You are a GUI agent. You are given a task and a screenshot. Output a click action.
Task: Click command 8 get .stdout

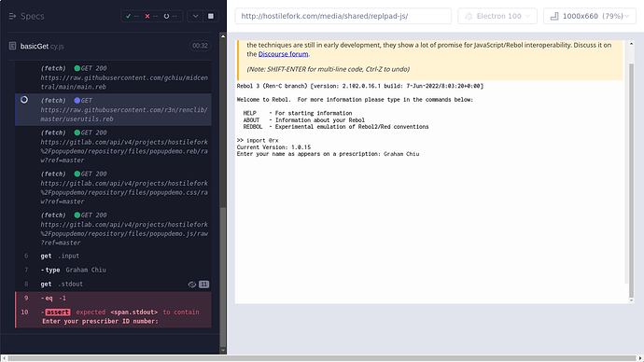[x=113, y=284]
